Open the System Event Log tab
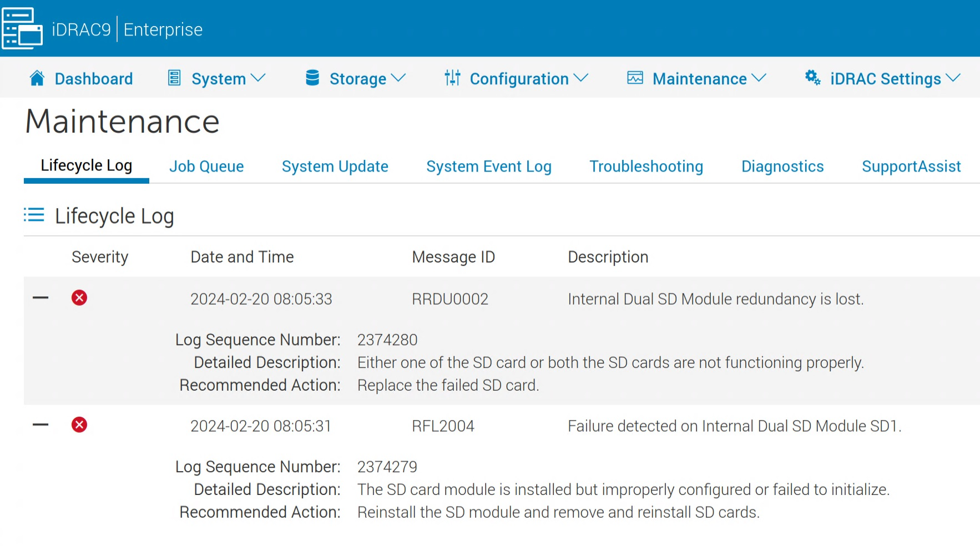The width and height of the screenshot is (980, 546). (x=488, y=166)
